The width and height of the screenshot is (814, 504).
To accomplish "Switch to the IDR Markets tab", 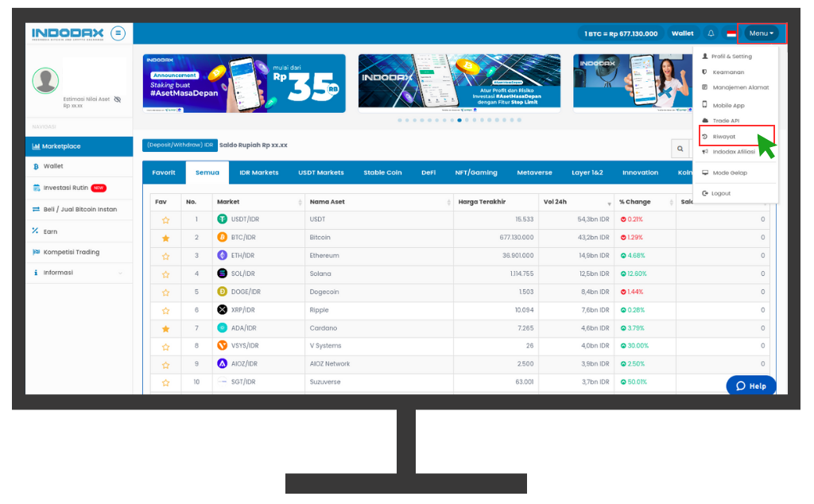I will point(259,173).
